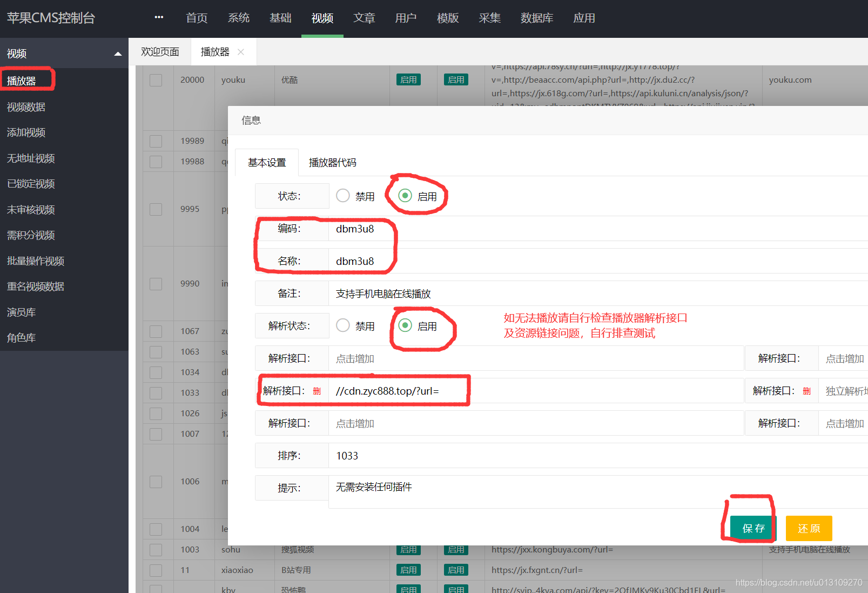This screenshot has width=868, height=593.
Task: Click the 编码 field containing dbm3u8
Action: (598, 229)
